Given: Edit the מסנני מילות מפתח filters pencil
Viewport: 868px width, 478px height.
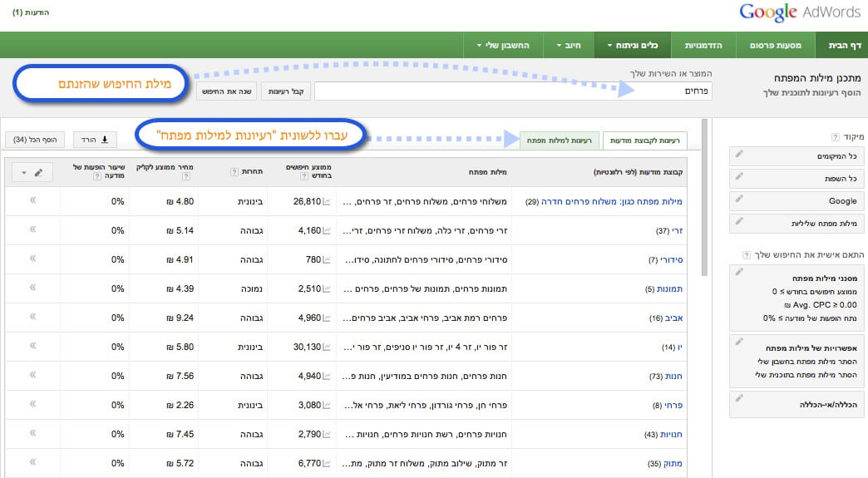Looking at the screenshot, I should click(740, 271).
